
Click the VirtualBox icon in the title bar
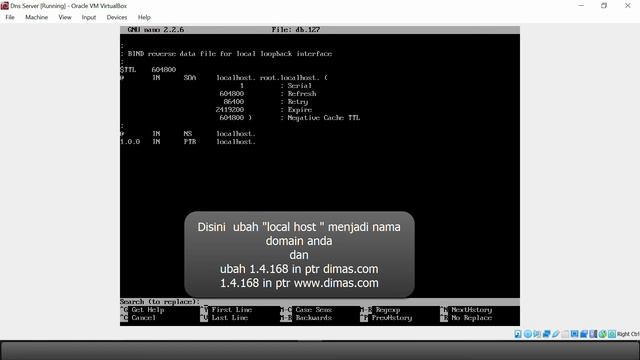click(4, 6)
